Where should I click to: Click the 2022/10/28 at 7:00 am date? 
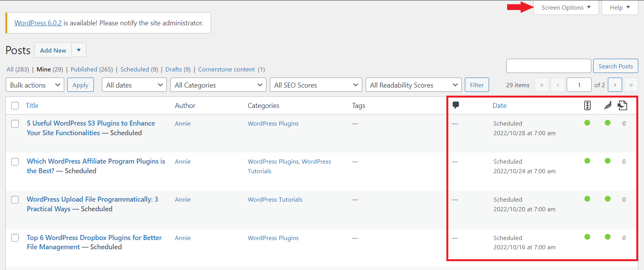[524, 133]
